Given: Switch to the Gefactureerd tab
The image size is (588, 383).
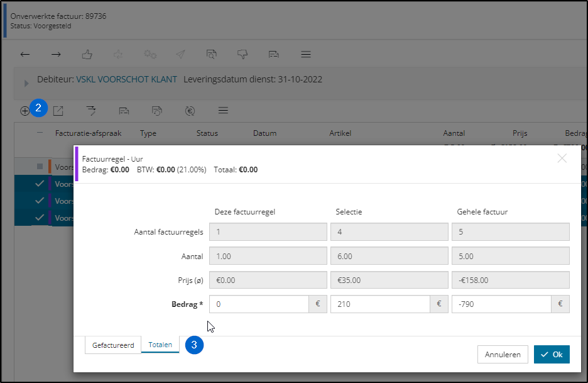Looking at the screenshot, I should coord(113,345).
